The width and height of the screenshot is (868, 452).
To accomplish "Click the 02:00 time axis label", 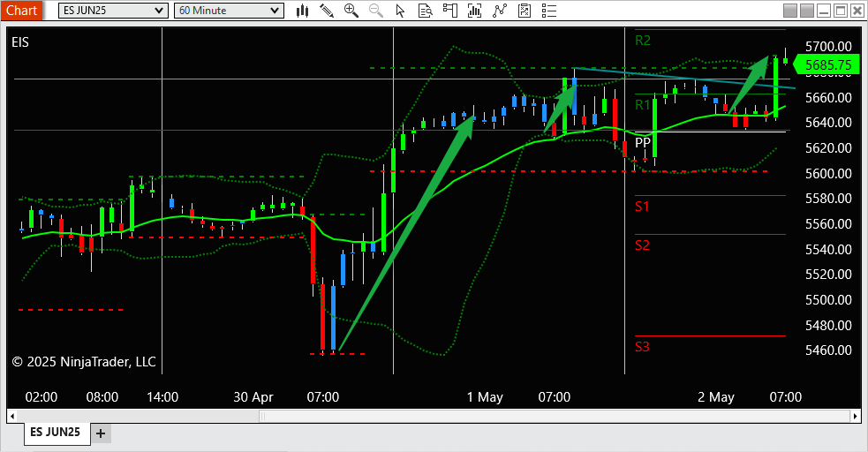I will 42,397.
